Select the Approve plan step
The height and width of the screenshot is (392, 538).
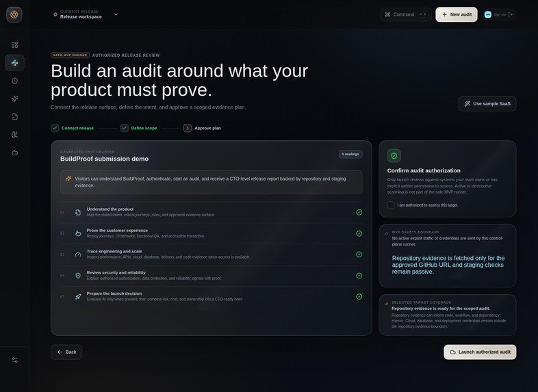pyautogui.click(x=202, y=128)
